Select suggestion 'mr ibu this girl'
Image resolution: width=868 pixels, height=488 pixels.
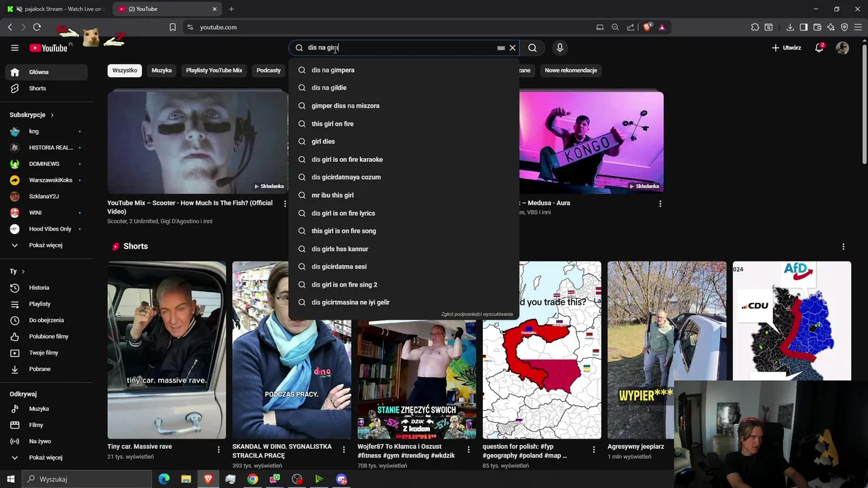click(403, 195)
